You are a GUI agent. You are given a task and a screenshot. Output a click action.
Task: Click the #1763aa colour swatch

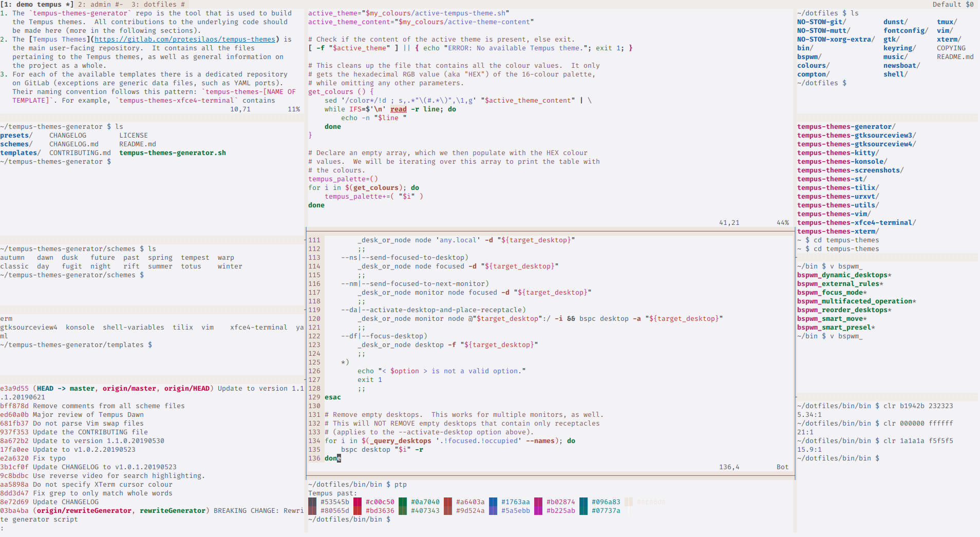[x=493, y=502]
